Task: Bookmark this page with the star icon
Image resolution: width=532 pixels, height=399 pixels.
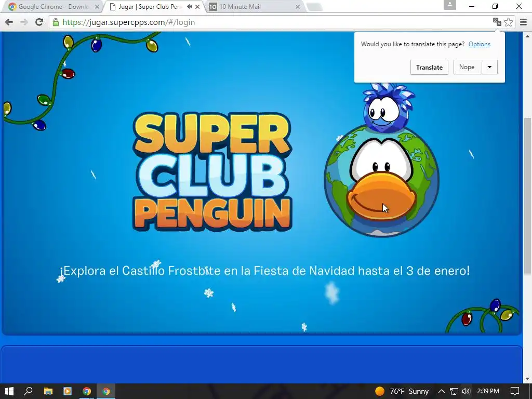Action: coord(508,22)
